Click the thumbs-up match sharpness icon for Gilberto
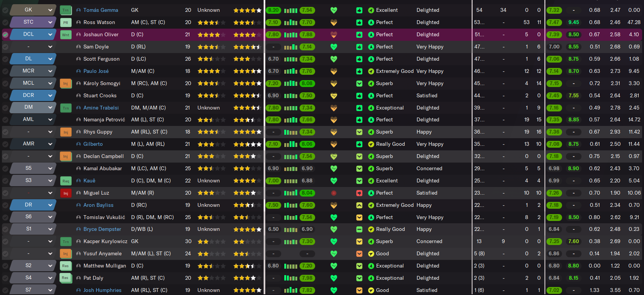Viewport: 644px width, 295px height. point(359,144)
